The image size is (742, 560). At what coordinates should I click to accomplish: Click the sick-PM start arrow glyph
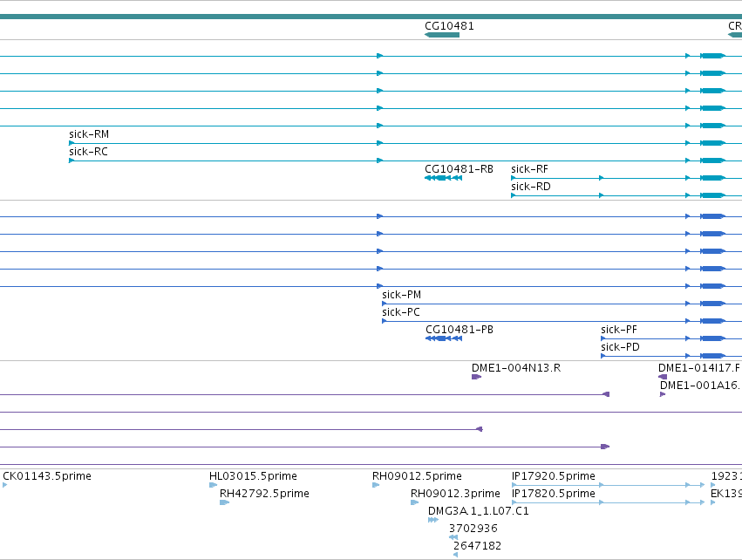(385, 304)
